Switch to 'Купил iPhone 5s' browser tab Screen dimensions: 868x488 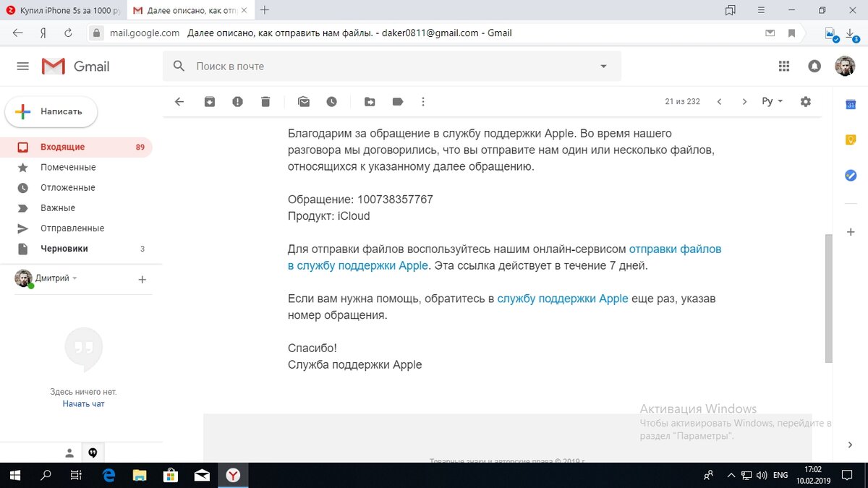tap(64, 10)
